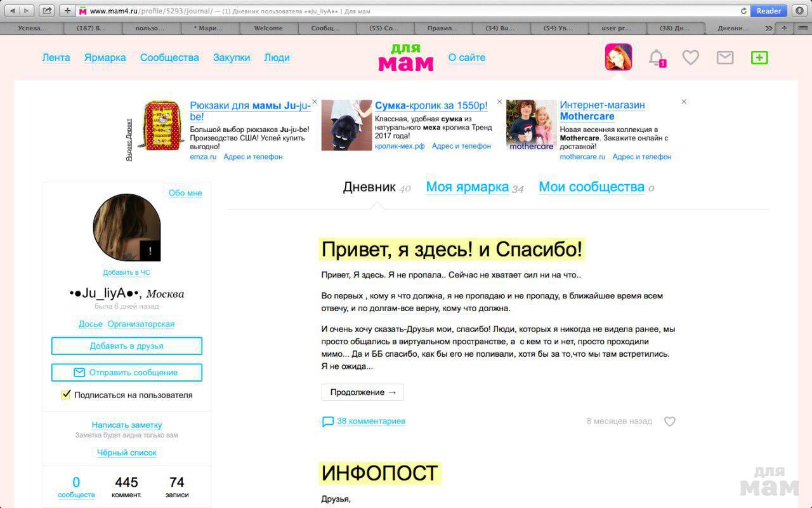Click the user profile photo

pyautogui.click(x=127, y=228)
